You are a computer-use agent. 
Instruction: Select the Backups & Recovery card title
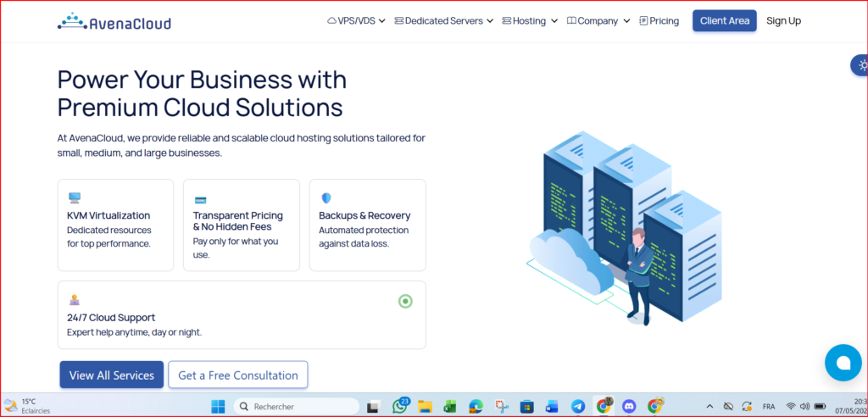pyautogui.click(x=364, y=215)
